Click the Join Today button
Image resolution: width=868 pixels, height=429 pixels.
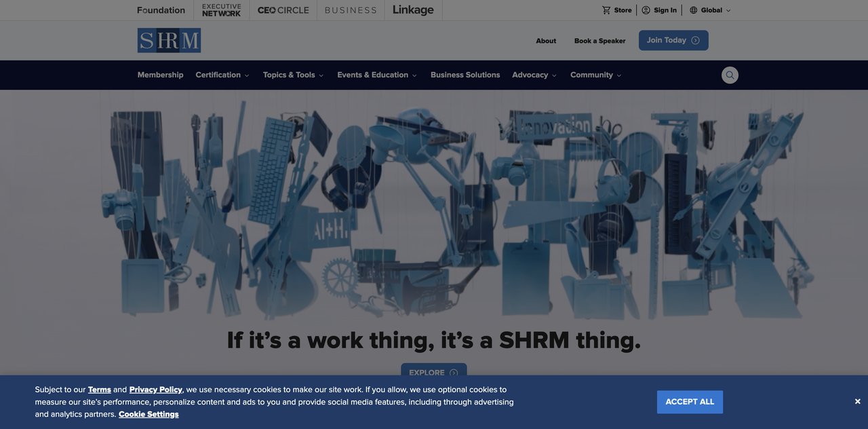(673, 40)
